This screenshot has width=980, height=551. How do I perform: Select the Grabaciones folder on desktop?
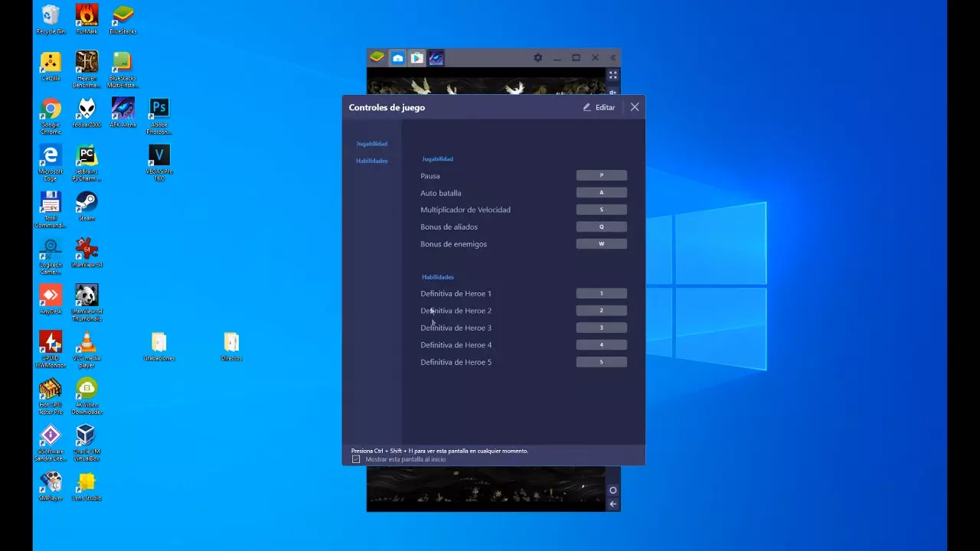[x=158, y=346]
